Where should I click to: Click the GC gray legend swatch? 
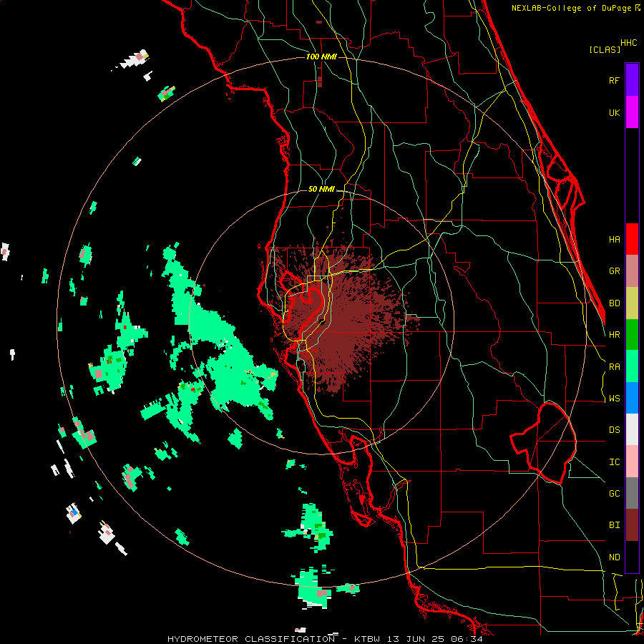pos(632,493)
